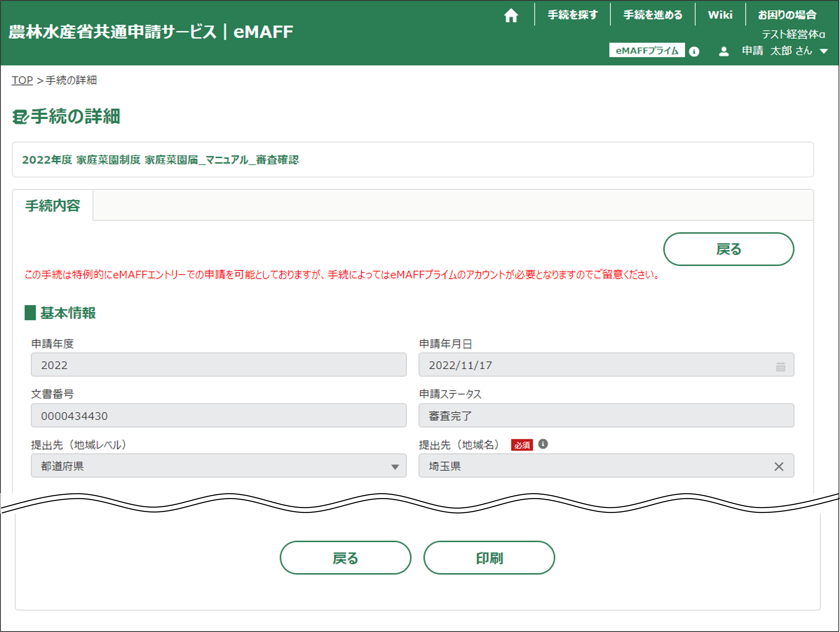Click the 印刷 print button
840x632 pixels.
pyautogui.click(x=489, y=558)
